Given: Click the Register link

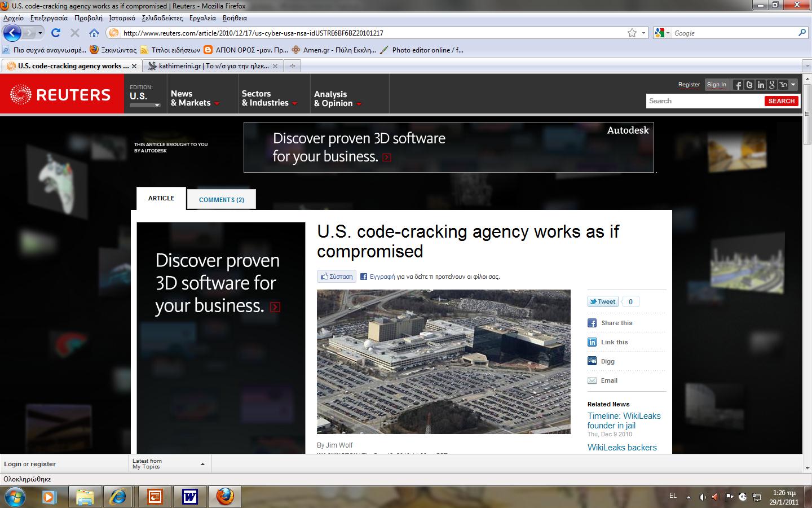Looking at the screenshot, I should click(689, 85).
